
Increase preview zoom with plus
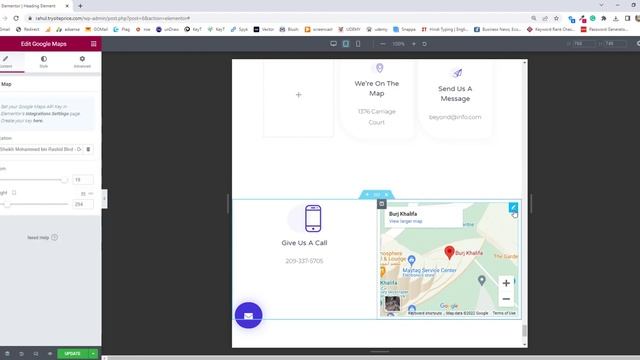pyautogui.click(x=413, y=44)
